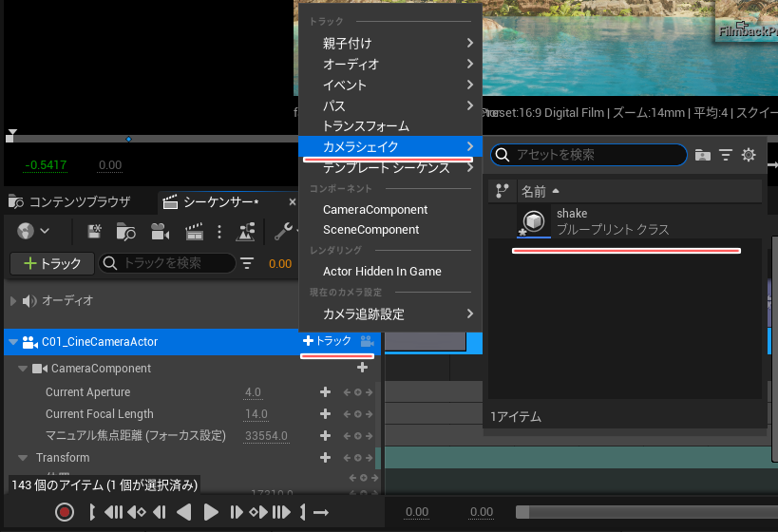
Task: Collapse the Transform section
Action: pyautogui.click(x=23, y=458)
